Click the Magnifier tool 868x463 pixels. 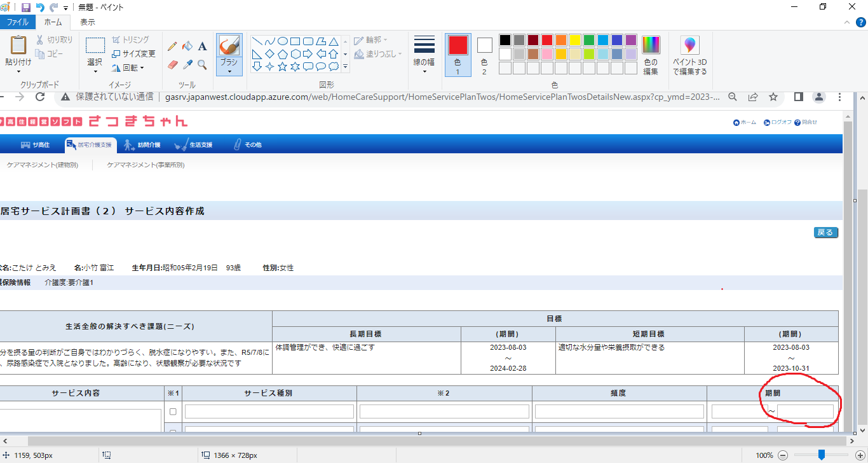(x=202, y=65)
